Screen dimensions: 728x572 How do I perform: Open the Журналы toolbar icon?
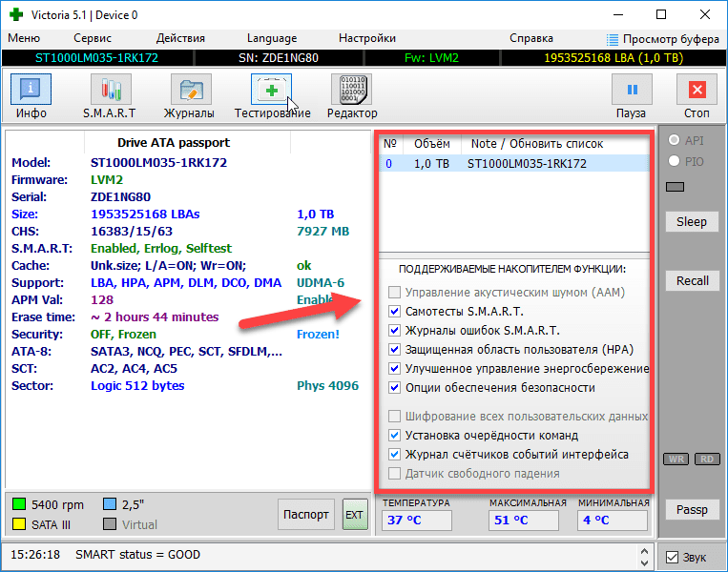(x=191, y=89)
